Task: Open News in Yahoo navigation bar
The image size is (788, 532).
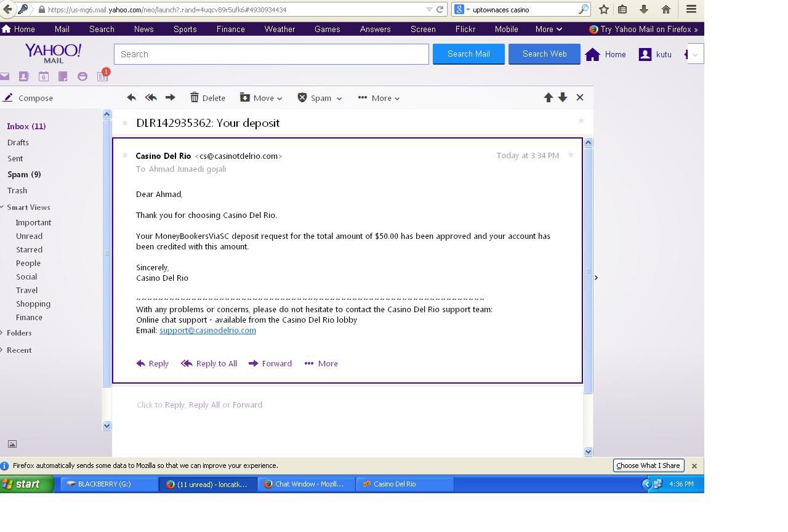Action: 143,29
